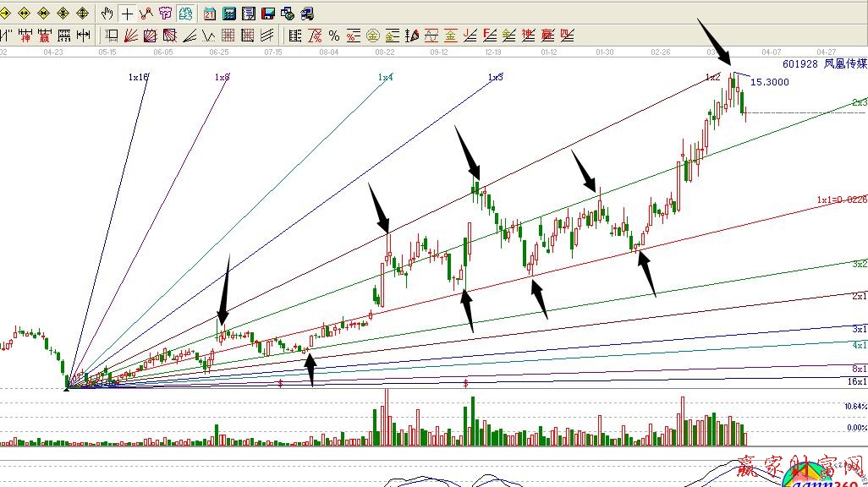
Task: Select the red Gann fan lines tool
Action: tap(131, 36)
